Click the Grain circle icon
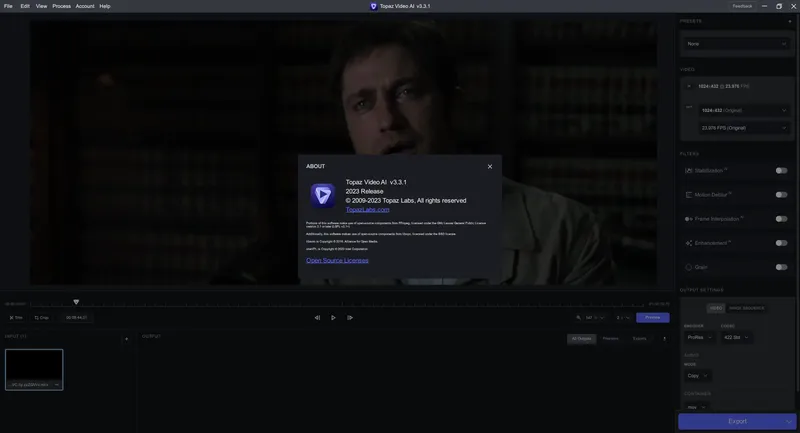Screen dimensions: 800x433 pos(688,267)
